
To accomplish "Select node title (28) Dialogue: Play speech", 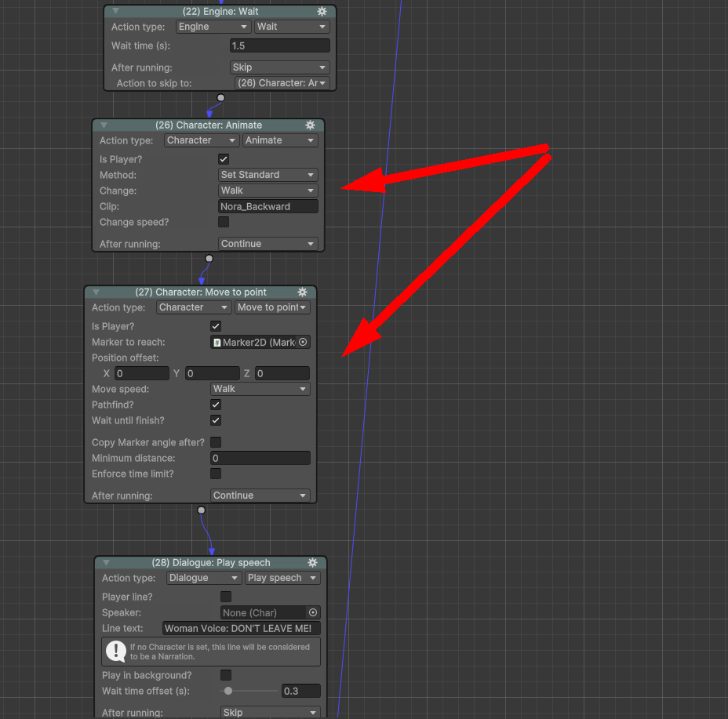I will 211,562.
